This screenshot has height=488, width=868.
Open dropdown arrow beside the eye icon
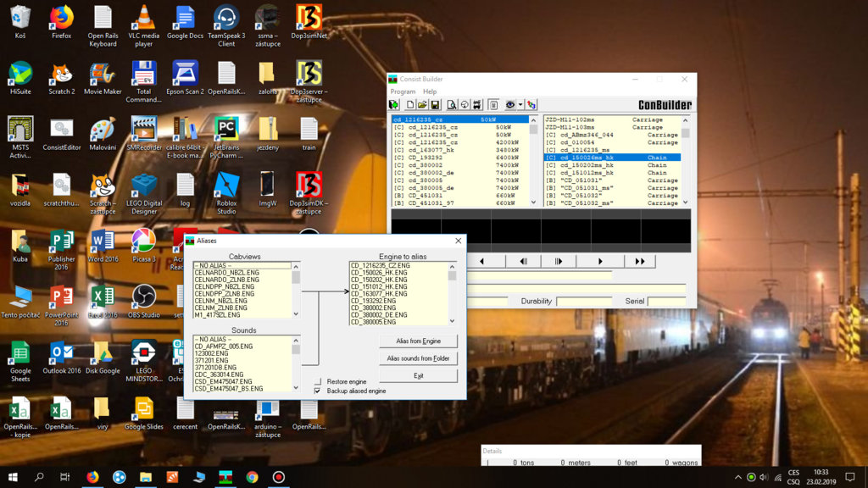coord(520,105)
